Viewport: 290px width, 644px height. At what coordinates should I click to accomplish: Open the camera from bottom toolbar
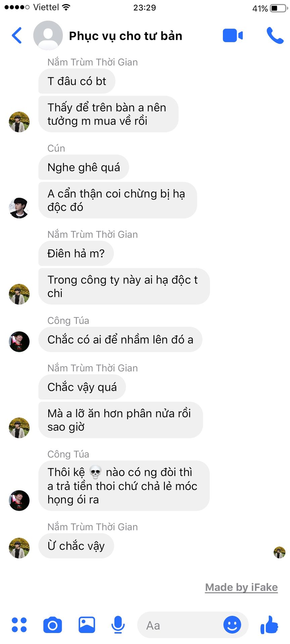click(53, 625)
